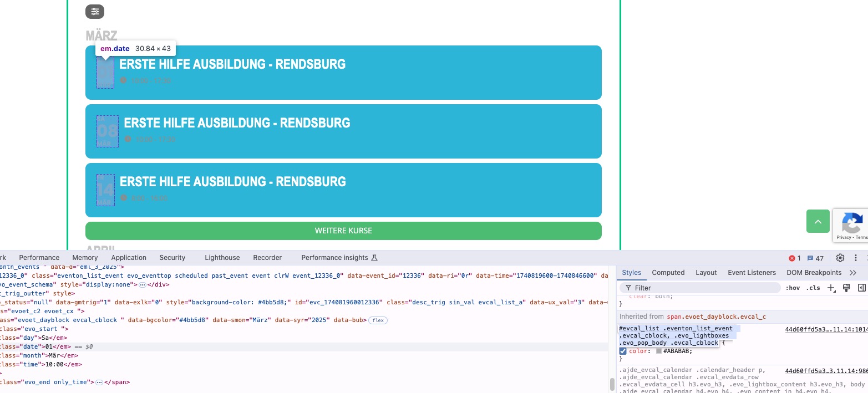Select the Styles tab
This screenshot has height=393, width=868.
pyautogui.click(x=631, y=273)
